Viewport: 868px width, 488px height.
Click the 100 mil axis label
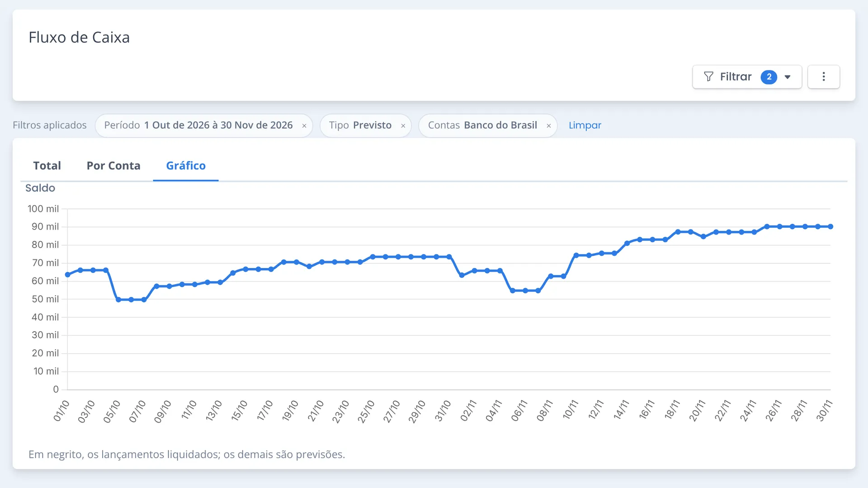[x=43, y=209]
